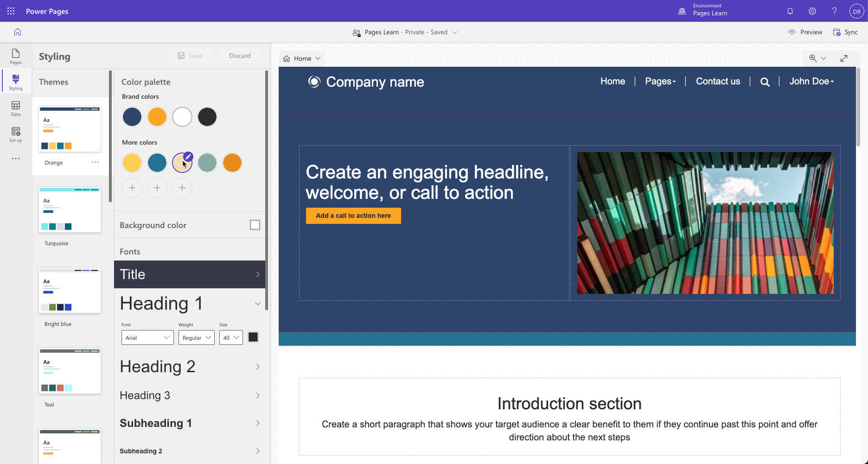868x464 pixels.
Task: Open the Background color swatch box
Action: [x=255, y=225]
